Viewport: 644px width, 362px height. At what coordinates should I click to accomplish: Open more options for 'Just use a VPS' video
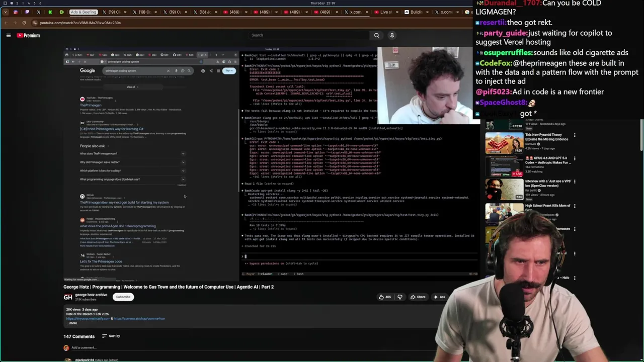575,182
